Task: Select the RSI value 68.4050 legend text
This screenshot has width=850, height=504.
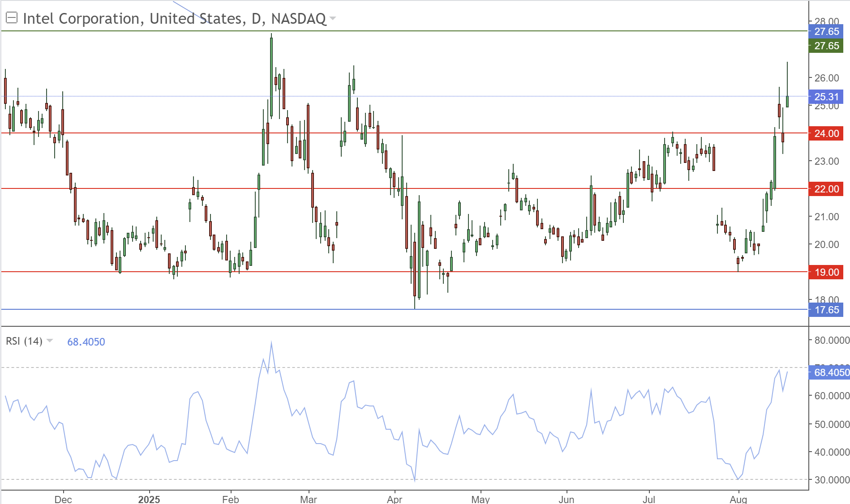Action: (86, 342)
